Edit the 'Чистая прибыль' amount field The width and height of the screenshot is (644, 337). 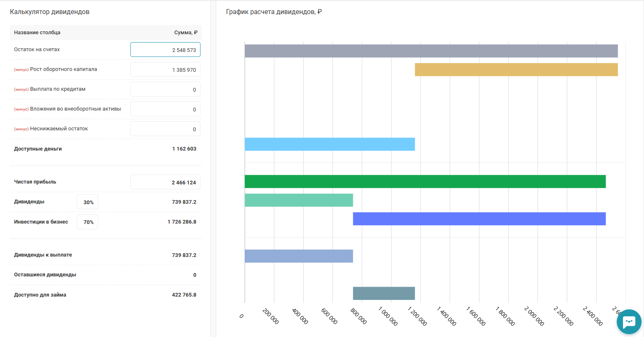[x=165, y=182]
